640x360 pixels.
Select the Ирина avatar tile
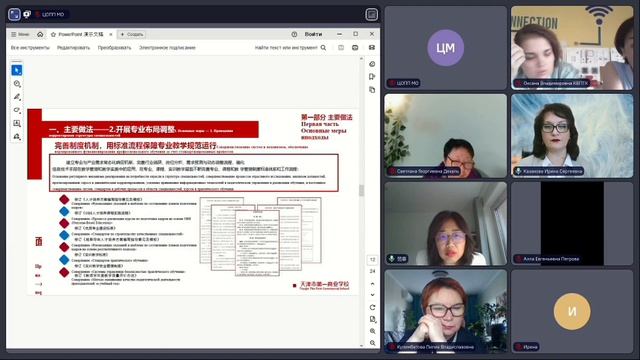coord(572,311)
